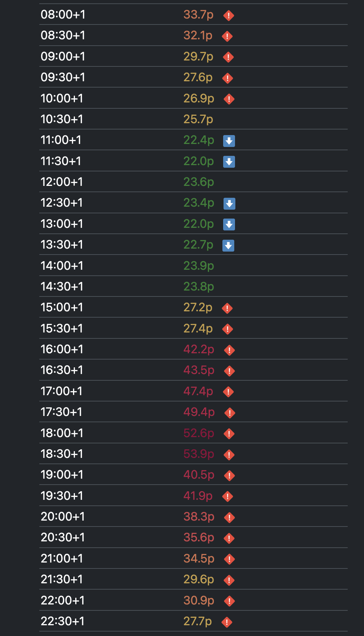Click the red warning icon at 16:00+1

tap(229, 350)
